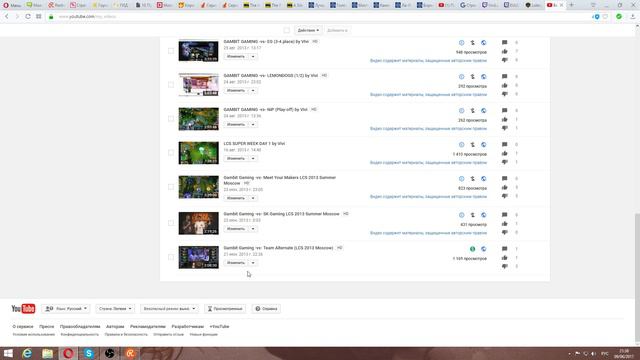
Task: Open the О сервисе footer link
Action: point(23,327)
